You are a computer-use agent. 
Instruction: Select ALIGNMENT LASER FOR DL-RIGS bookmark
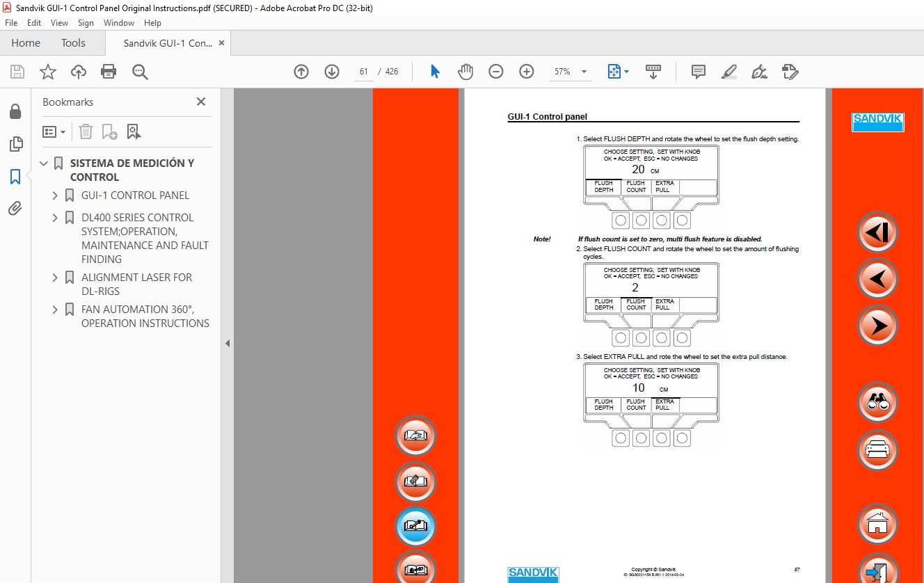tap(136, 285)
